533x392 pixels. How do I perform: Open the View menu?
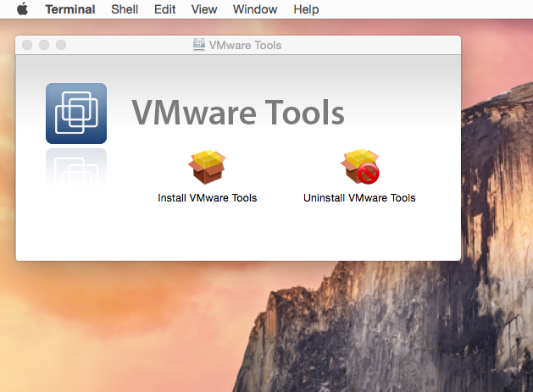[x=204, y=9]
